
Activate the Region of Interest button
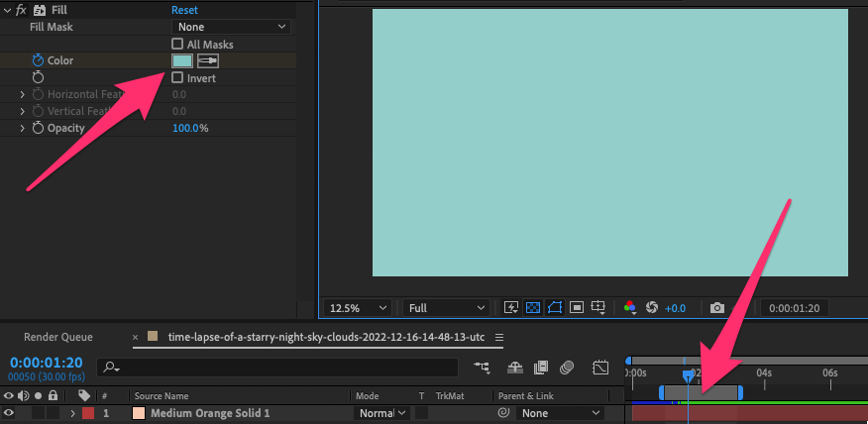577,308
